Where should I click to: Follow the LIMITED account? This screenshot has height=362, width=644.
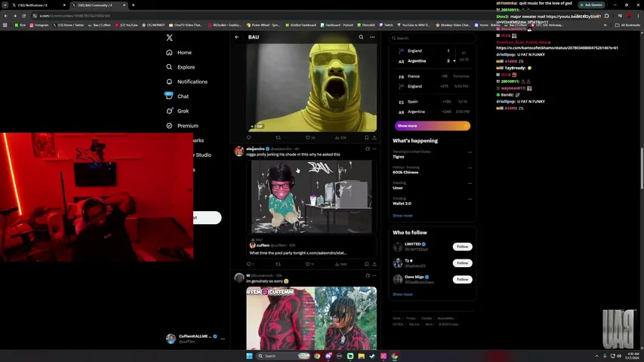pyautogui.click(x=462, y=247)
